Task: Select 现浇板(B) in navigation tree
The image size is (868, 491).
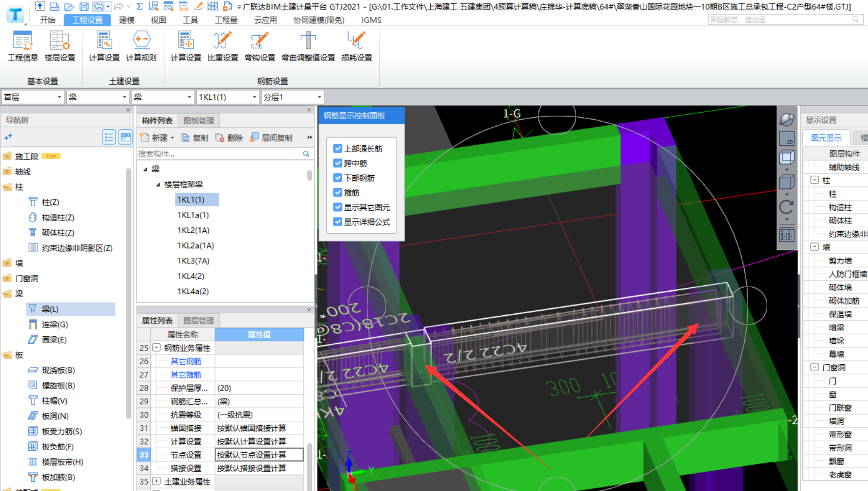Action: (x=58, y=370)
